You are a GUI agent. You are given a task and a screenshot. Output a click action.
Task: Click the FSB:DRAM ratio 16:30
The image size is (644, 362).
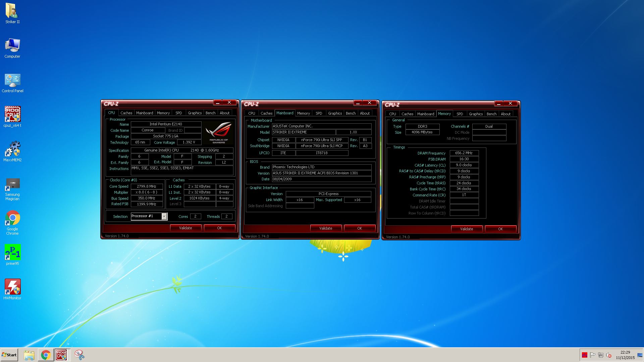tap(464, 159)
